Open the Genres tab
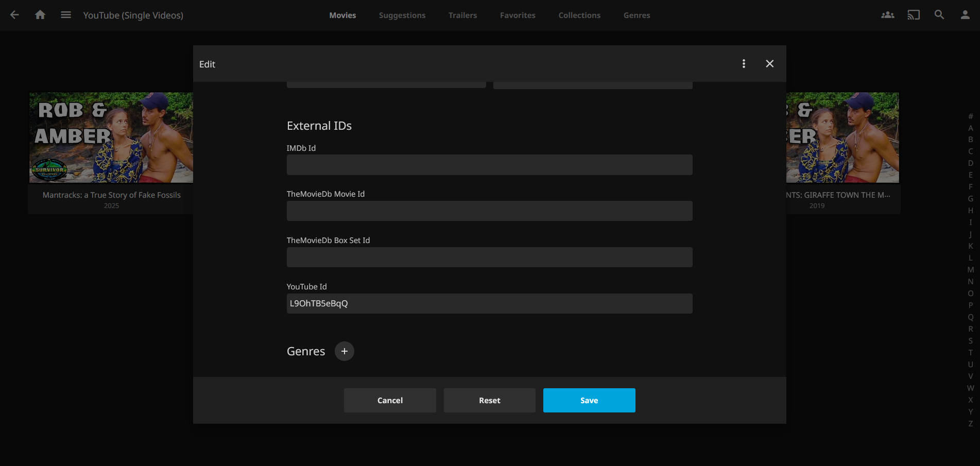 (637, 15)
